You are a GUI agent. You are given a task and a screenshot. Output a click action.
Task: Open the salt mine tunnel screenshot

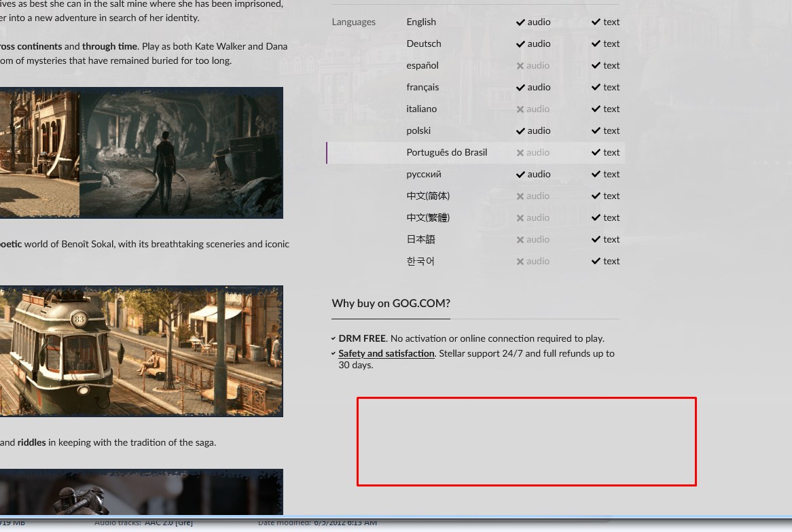tap(181, 153)
